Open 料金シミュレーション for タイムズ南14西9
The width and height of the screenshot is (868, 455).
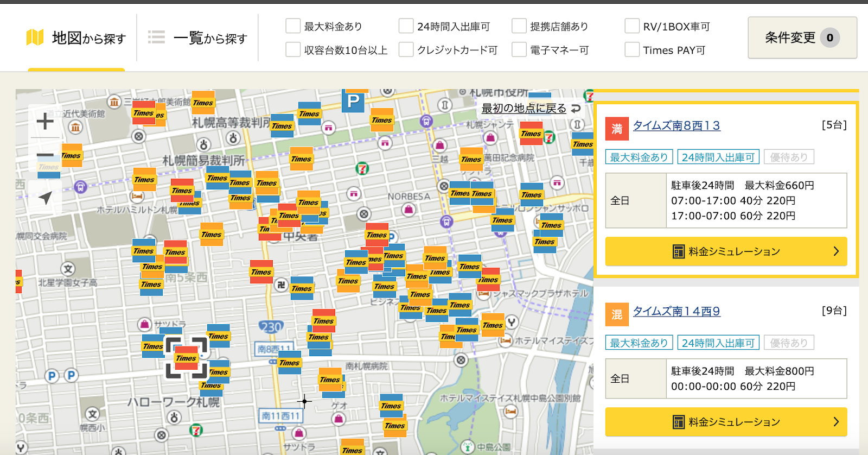click(x=726, y=422)
